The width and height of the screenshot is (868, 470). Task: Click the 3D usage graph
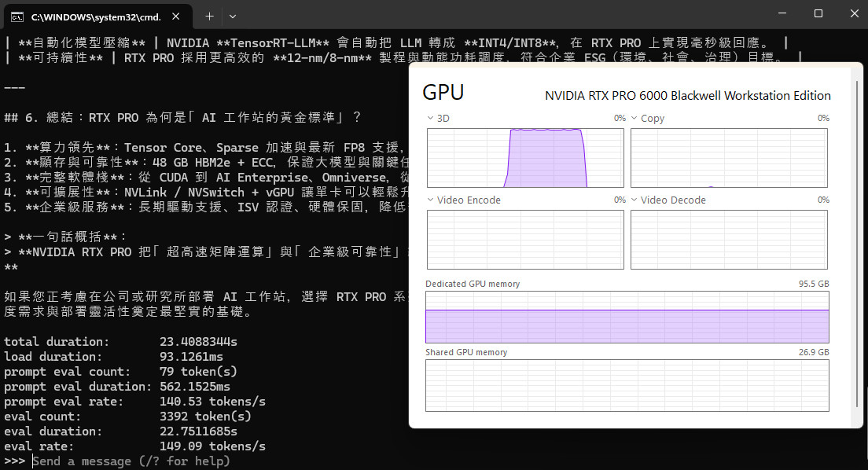(525, 158)
